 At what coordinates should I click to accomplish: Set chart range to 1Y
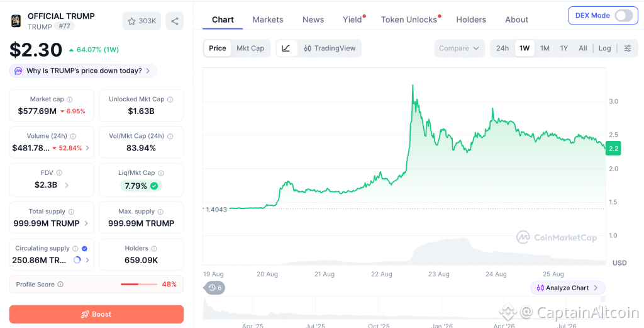point(564,48)
